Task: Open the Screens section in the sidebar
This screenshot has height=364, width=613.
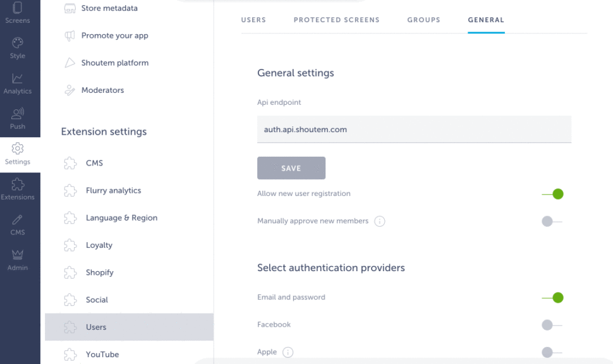Action: [18, 9]
